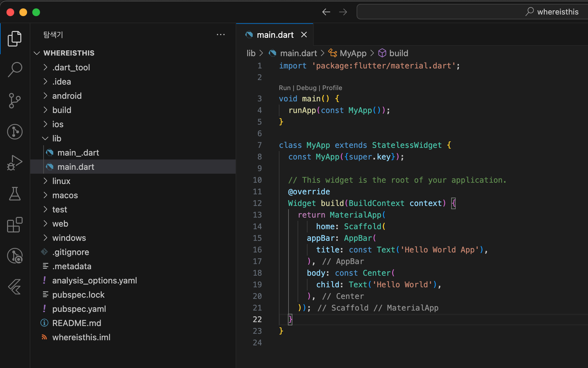Open the Source Control view
The image size is (588, 368).
tap(15, 100)
